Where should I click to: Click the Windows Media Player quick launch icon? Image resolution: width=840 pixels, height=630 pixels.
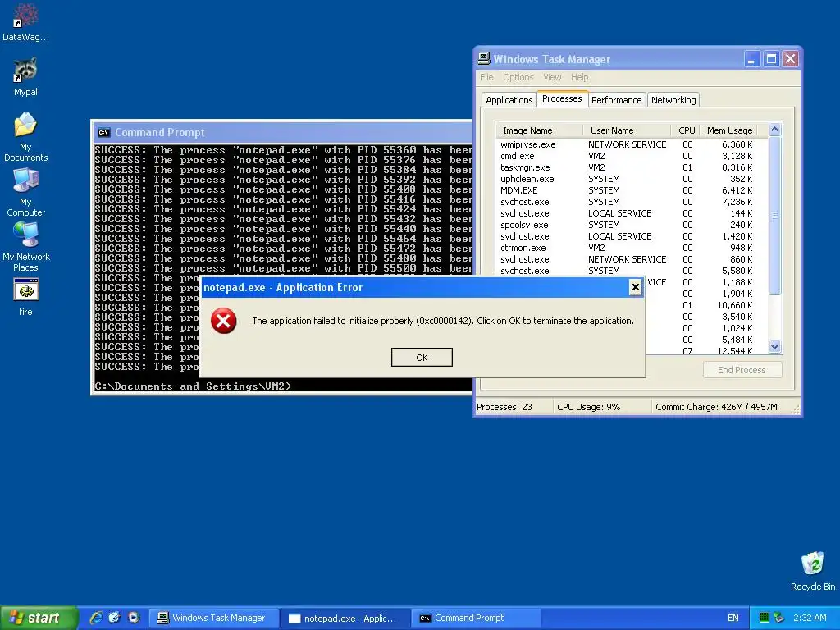click(x=134, y=618)
